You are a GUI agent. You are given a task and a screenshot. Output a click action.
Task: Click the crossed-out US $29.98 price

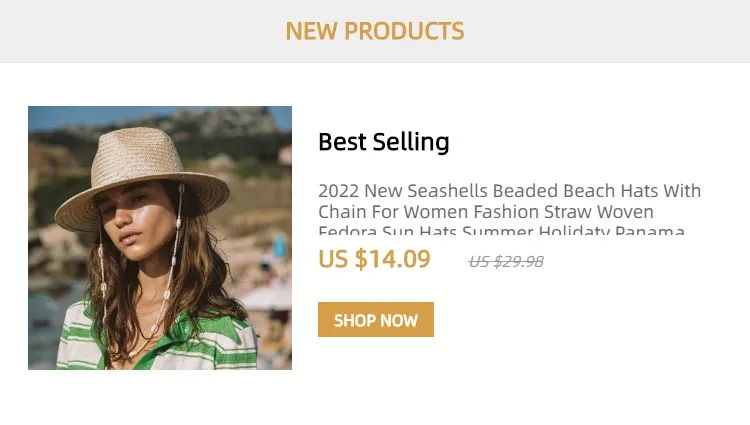point(506,262)
